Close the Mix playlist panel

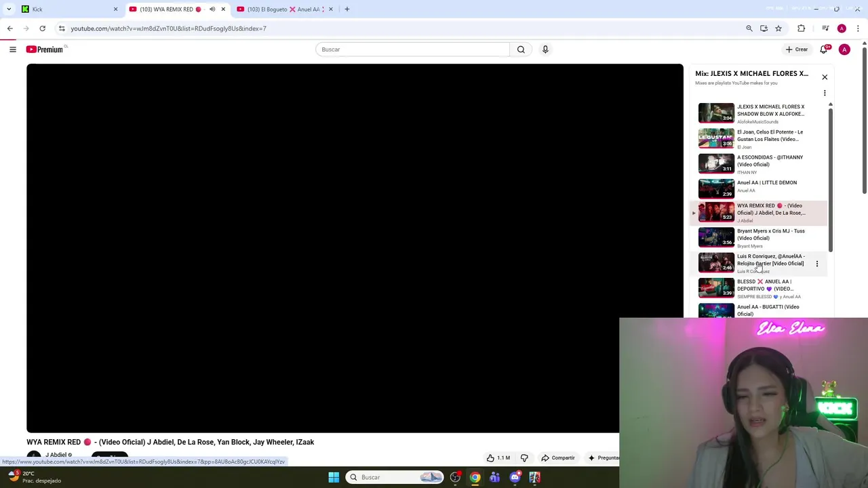tap(825, 77)
